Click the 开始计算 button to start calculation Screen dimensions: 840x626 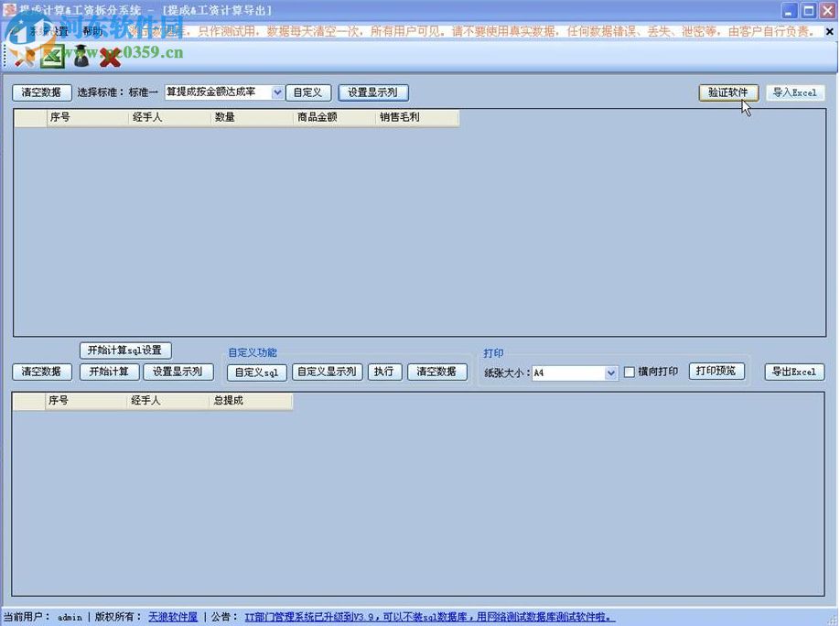(x=109, y=372)
